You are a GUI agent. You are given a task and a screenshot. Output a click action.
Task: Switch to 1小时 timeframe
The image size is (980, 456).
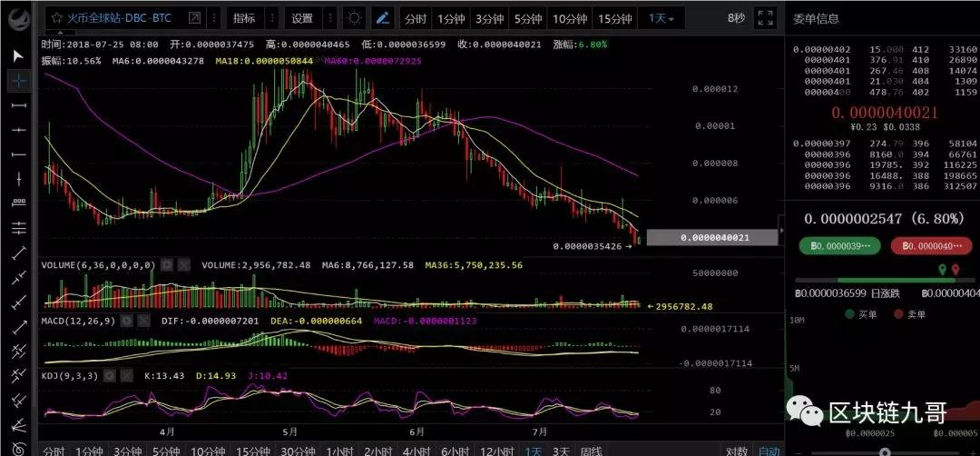(340, 451)
